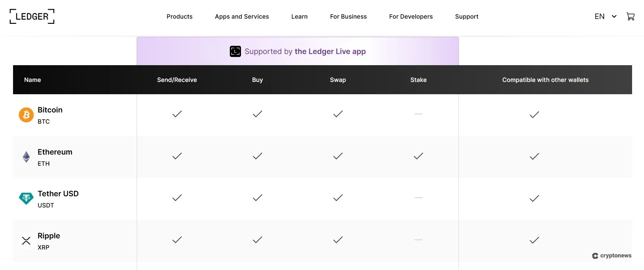Click the Buy column header
Viewport: 644px width, 270px height.
point(257,80)
